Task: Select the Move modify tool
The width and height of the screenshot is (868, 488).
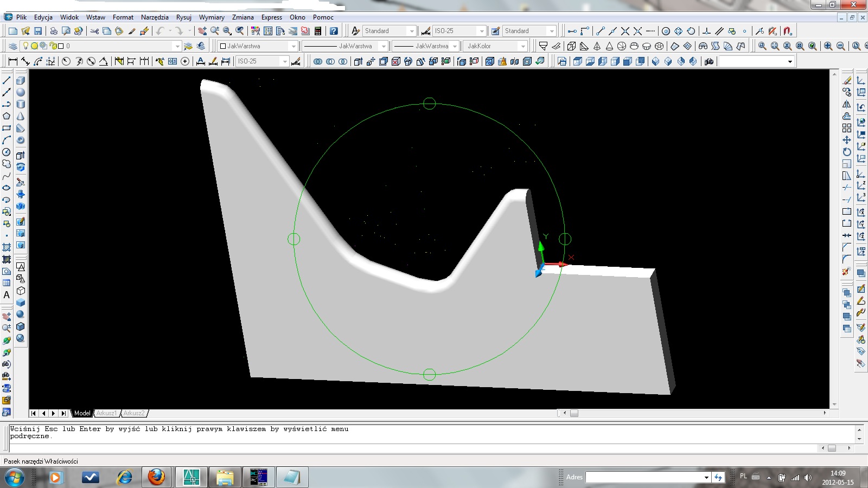Action: pos(847,140)
